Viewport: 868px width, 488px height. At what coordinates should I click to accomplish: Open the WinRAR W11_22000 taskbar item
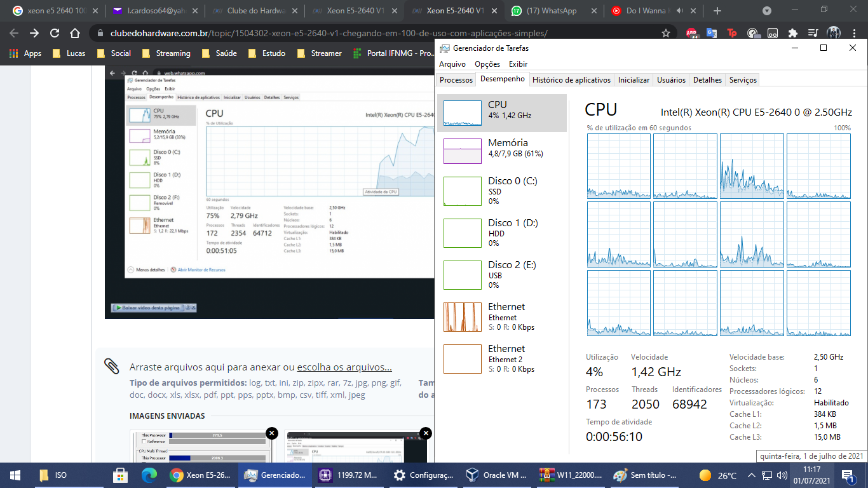point(571,475)
